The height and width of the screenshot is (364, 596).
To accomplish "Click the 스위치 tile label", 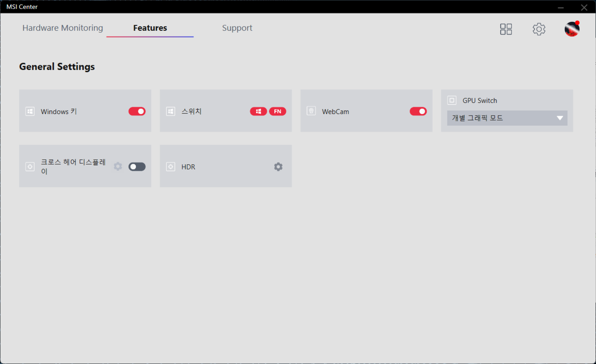I will (191, 112).
